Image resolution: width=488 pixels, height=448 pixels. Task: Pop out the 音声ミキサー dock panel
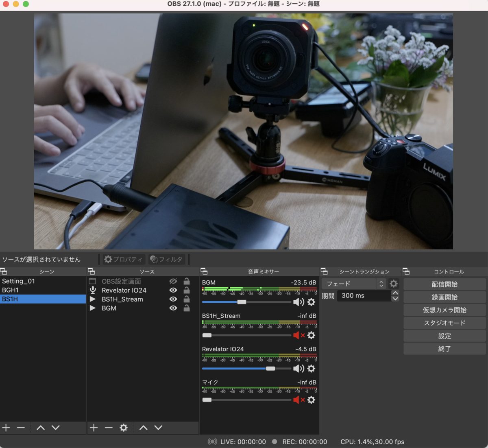click(x=204, y=271)
